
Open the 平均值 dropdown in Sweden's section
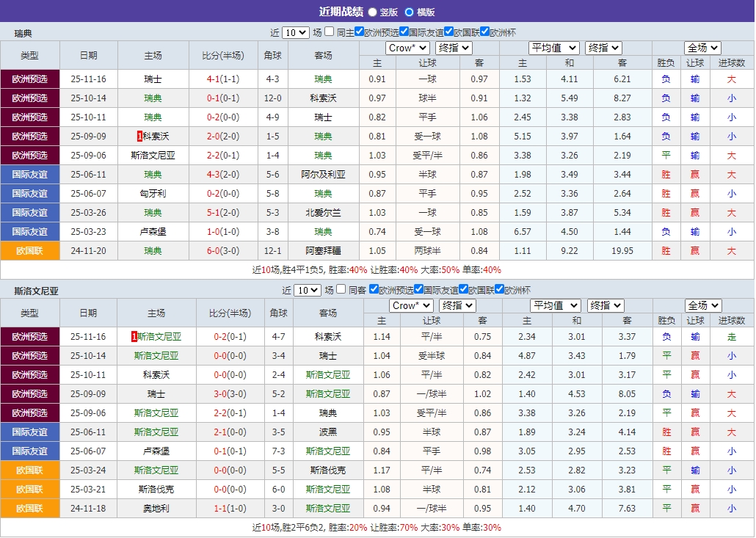pyautogui.click(x=554, y=48)
